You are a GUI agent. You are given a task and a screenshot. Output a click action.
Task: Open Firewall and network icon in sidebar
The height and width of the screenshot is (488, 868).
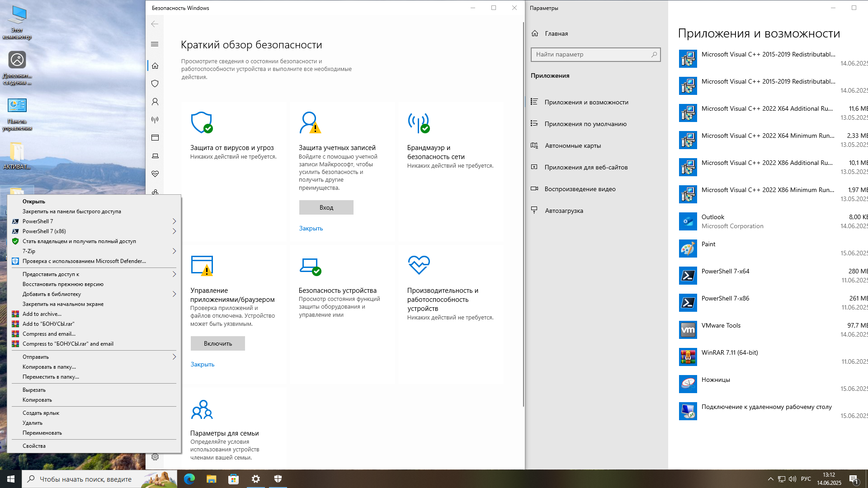pyautogui.click(x=155, y=120)
